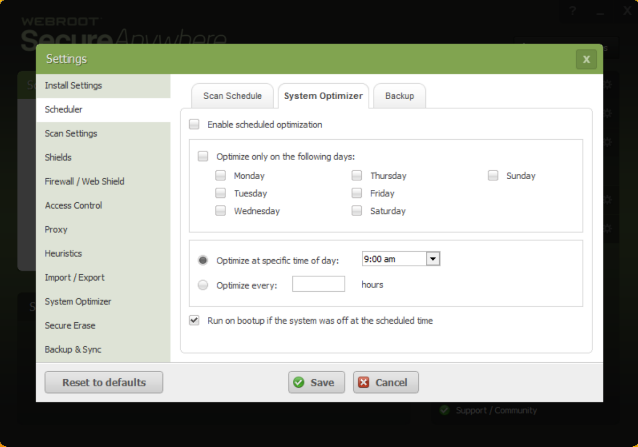Toggle 'Optimize only on the following days'
The width and height of the screenshot is (638, 447).
pos(203,156)
